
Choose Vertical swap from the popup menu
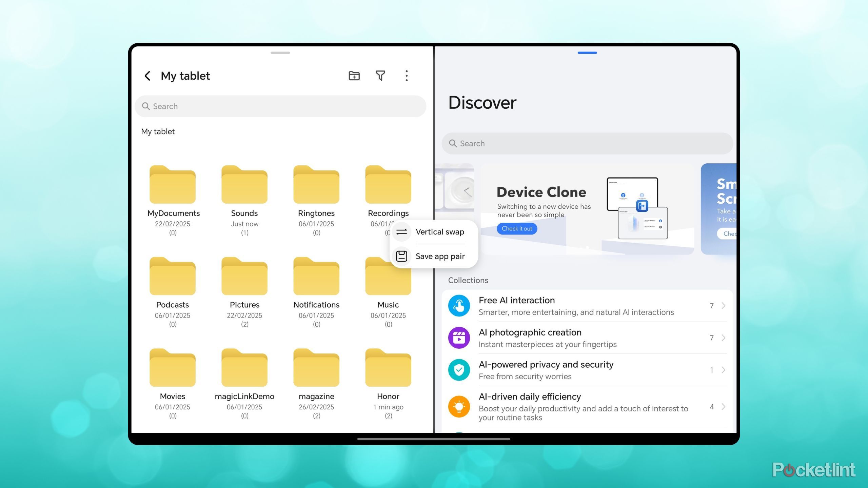pos(434,232)
